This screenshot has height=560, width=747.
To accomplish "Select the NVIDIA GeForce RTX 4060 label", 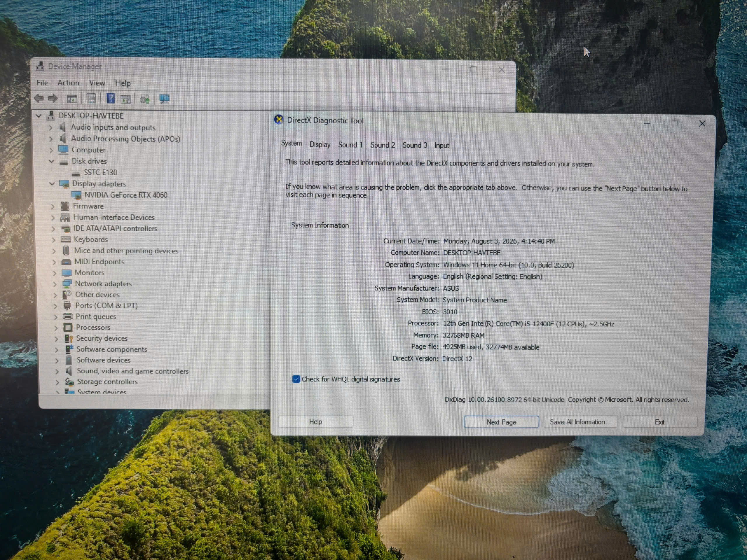I will (126, 195).
